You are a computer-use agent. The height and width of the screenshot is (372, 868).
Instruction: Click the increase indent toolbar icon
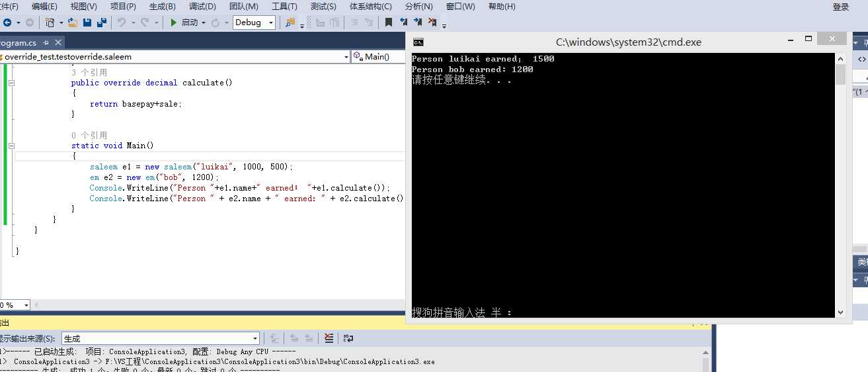(335, 23)
